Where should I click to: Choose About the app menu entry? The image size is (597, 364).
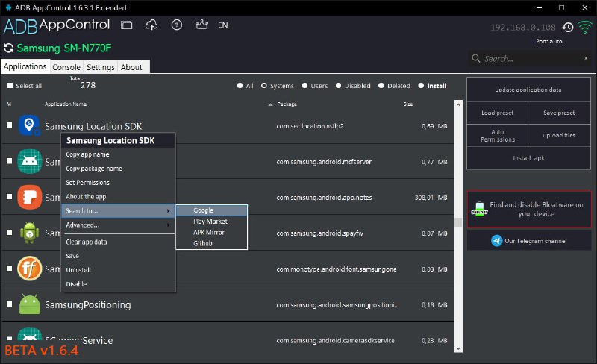pyautogui.click(x=118, y=197)
